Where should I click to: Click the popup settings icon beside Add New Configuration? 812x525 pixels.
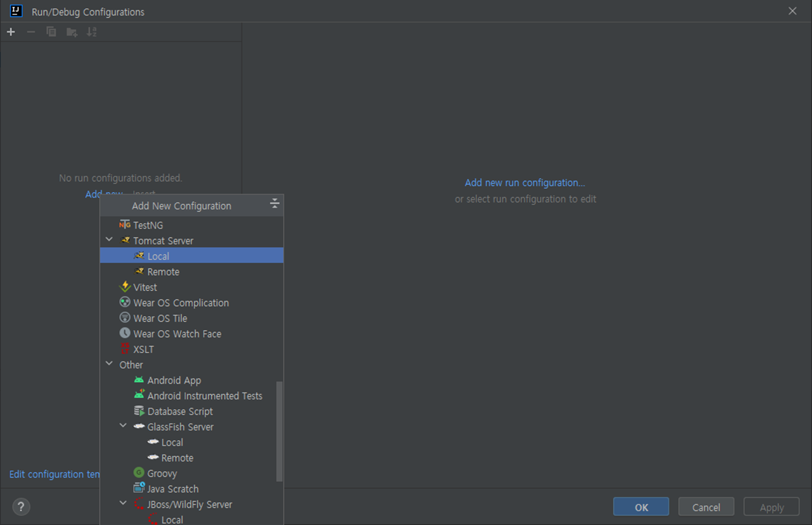click(274, 203)
